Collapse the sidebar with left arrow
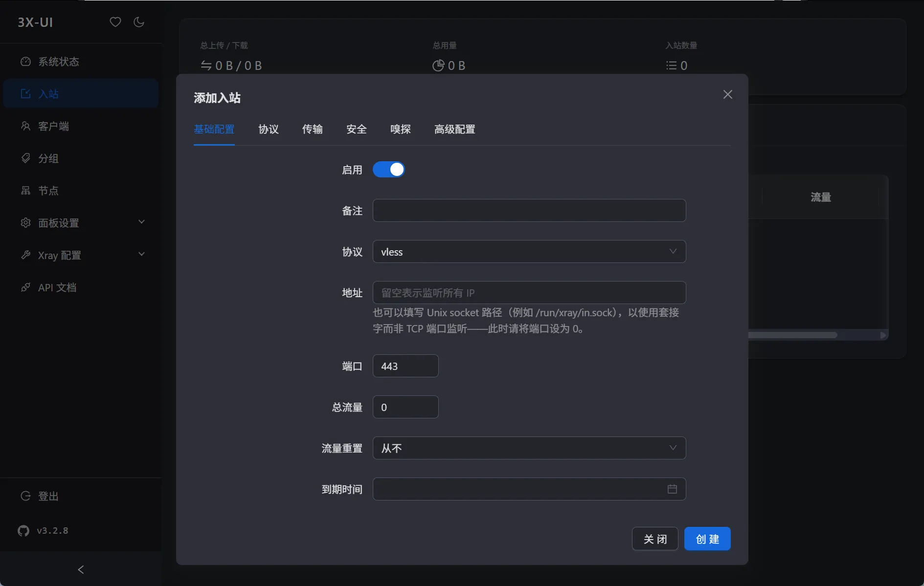The image size is (924, 586). [x=81, y=569]
